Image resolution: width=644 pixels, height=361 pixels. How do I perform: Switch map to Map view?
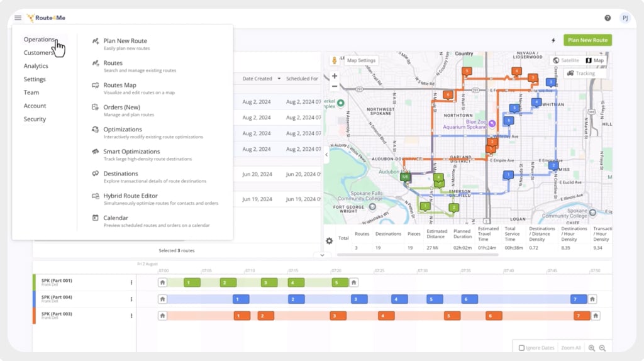[595, 60]
